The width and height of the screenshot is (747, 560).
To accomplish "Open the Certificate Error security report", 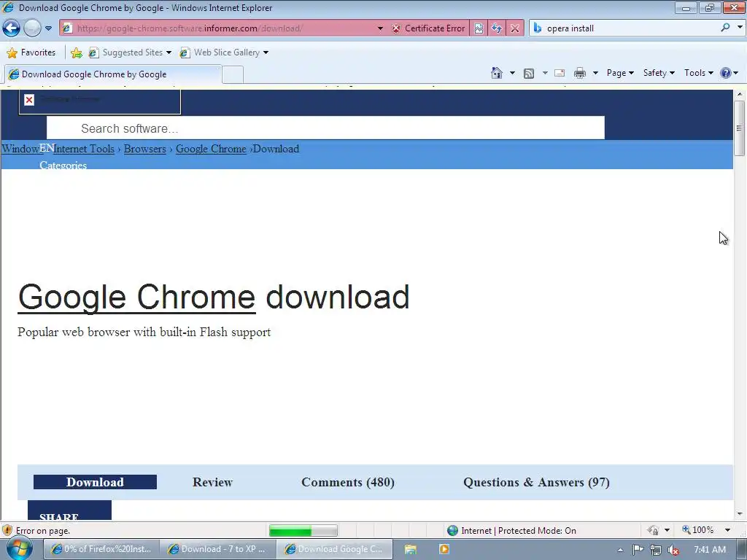I will (429, 28).
